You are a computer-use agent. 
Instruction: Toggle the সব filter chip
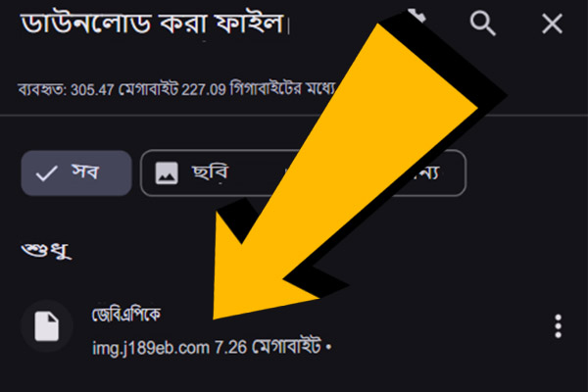coord(76,172)
